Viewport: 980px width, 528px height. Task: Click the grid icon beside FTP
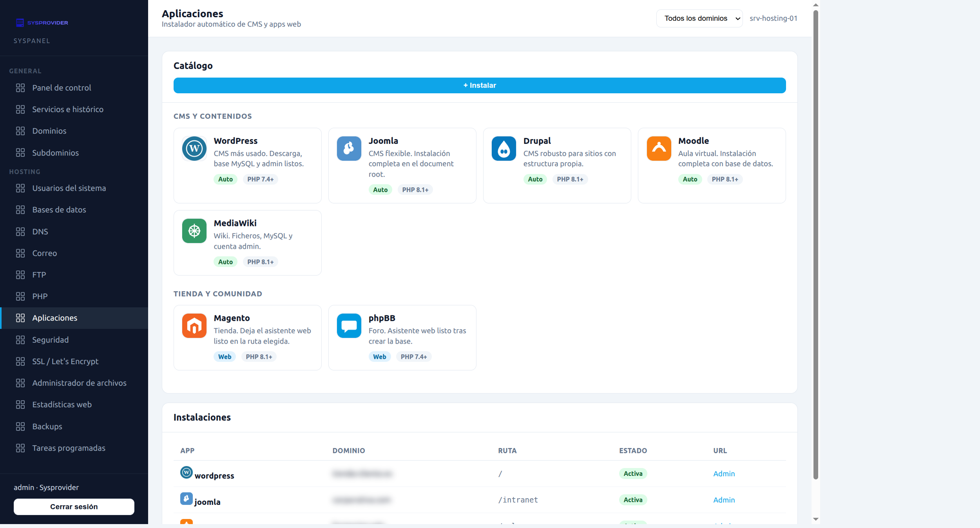[x=20, y=275]
